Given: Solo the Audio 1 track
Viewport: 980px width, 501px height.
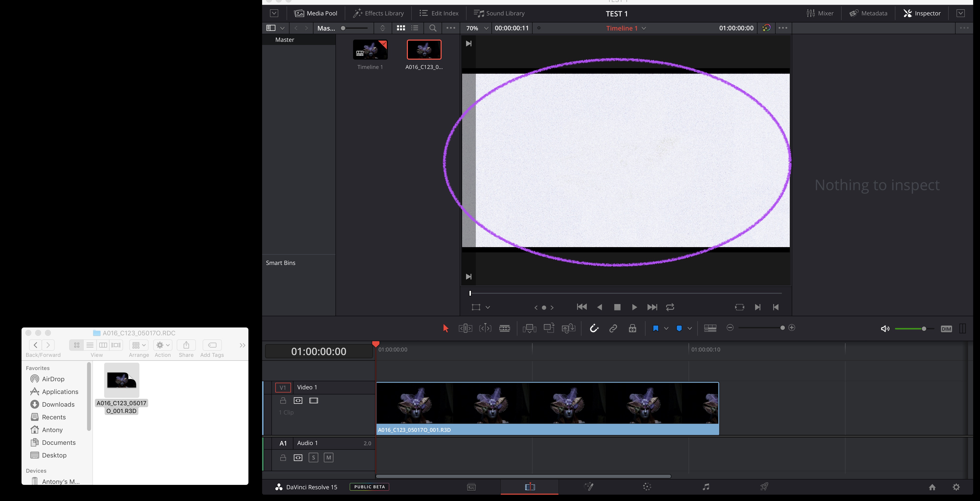Looking at the screenshot, I should pyautogui.click(x=313, y=458).
